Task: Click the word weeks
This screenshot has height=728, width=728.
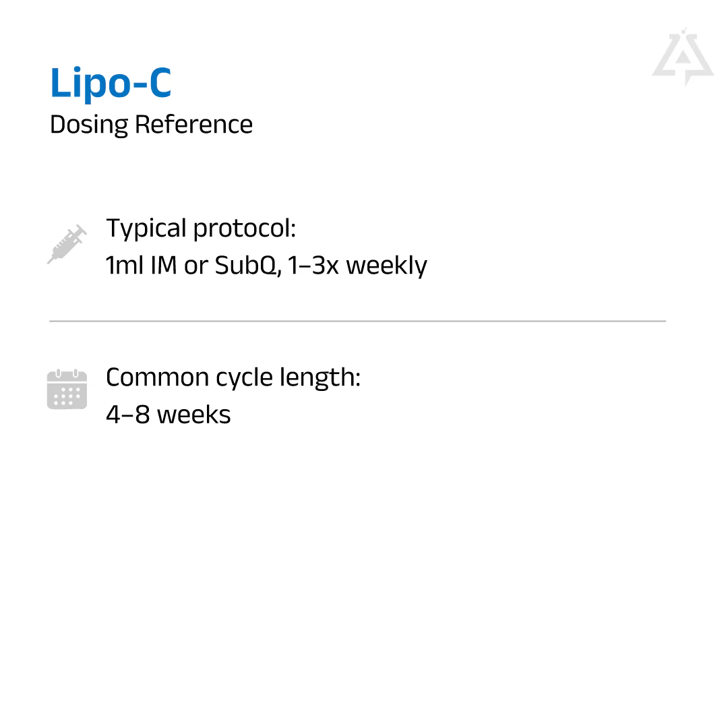Action: [194, 415]
